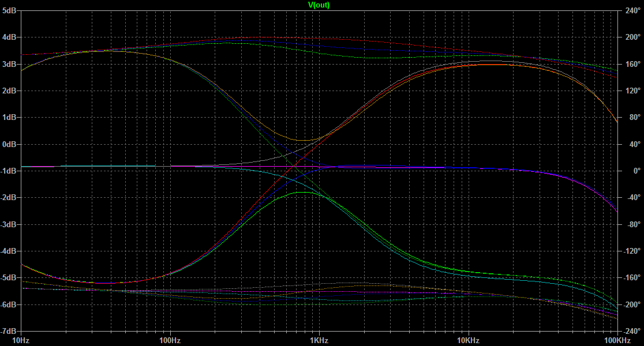Click the V(out) trace label
Image resolution: width=644 pixels, height=346 pixels.
tap(319, 5)
